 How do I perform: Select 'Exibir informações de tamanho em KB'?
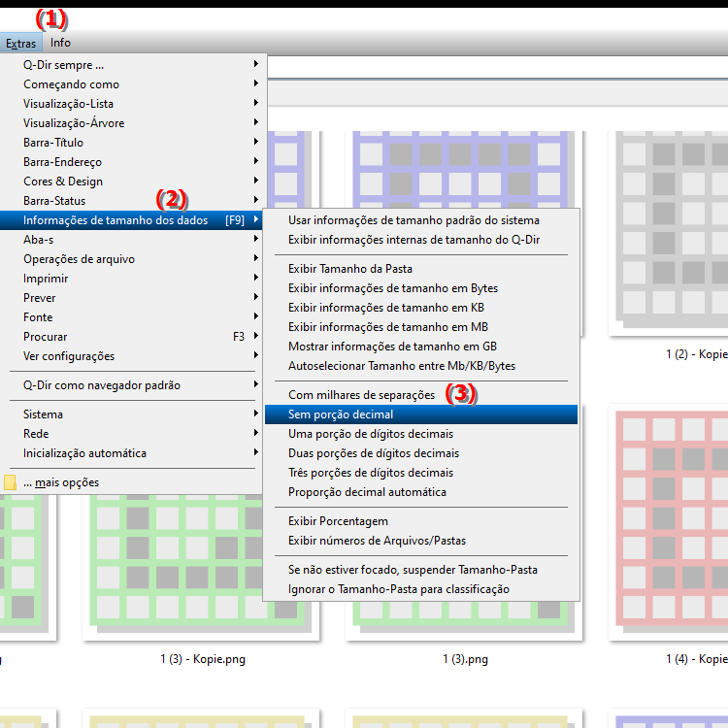(x=421, y=308)
